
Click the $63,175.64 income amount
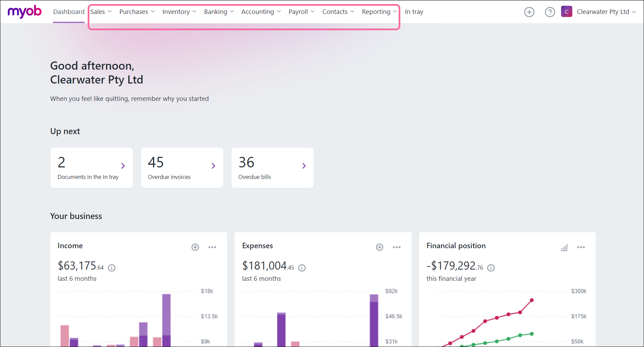coord(81,266)
